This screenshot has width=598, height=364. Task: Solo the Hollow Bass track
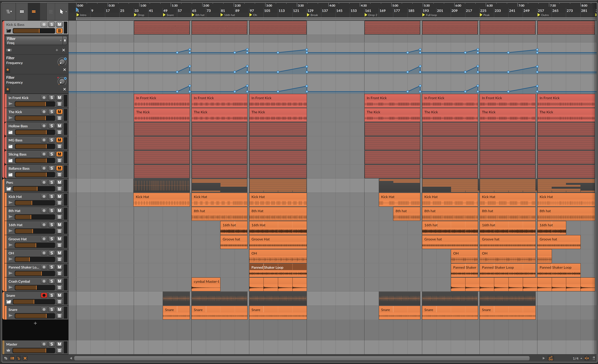[x=51, y=126]
